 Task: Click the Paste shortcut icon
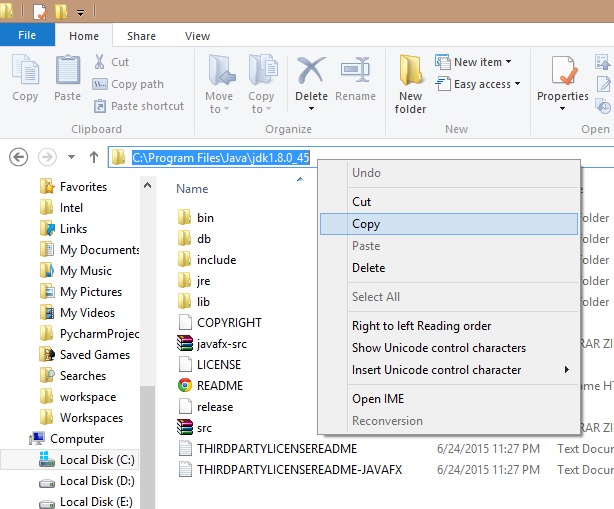pyautogui.click(x=99, y=106)
